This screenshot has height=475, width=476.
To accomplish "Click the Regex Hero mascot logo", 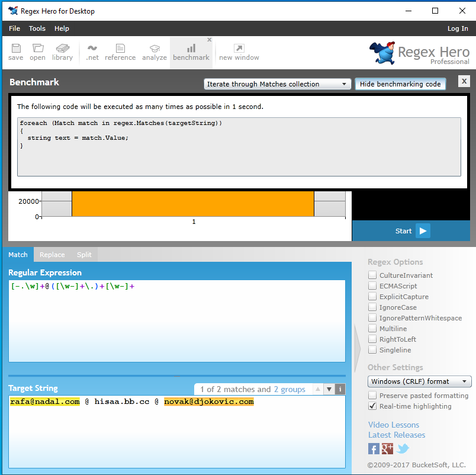I will point(382,53).
